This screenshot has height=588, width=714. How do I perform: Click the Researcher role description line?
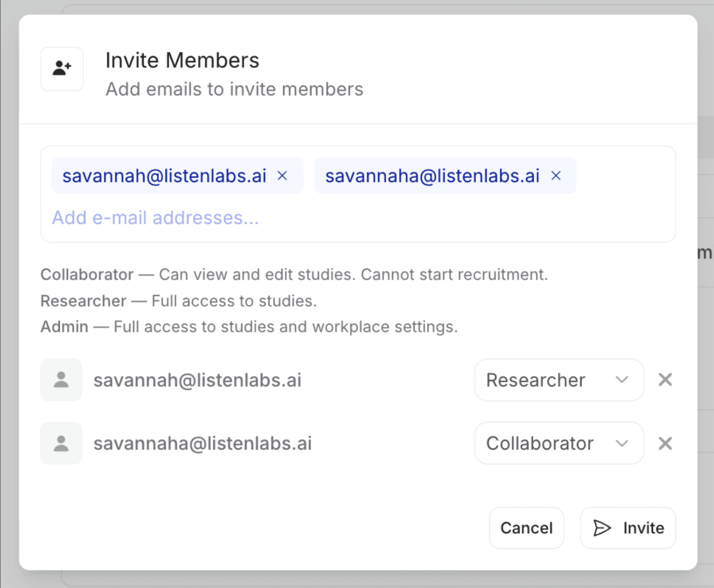(179, 301)
